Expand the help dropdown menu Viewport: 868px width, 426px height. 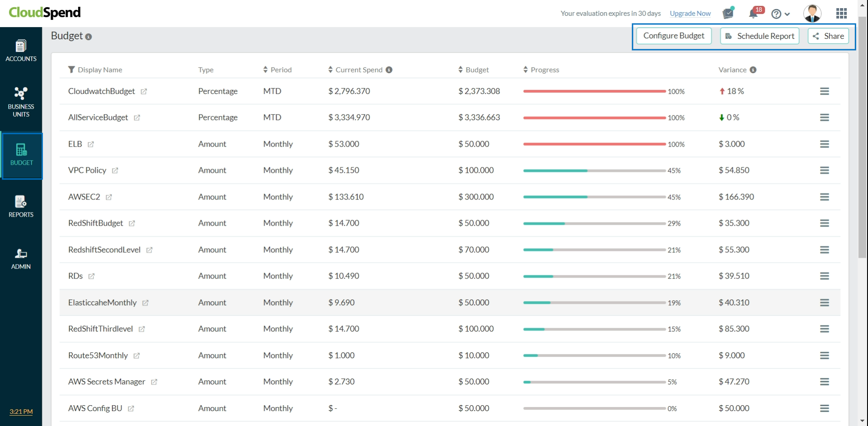781,14
